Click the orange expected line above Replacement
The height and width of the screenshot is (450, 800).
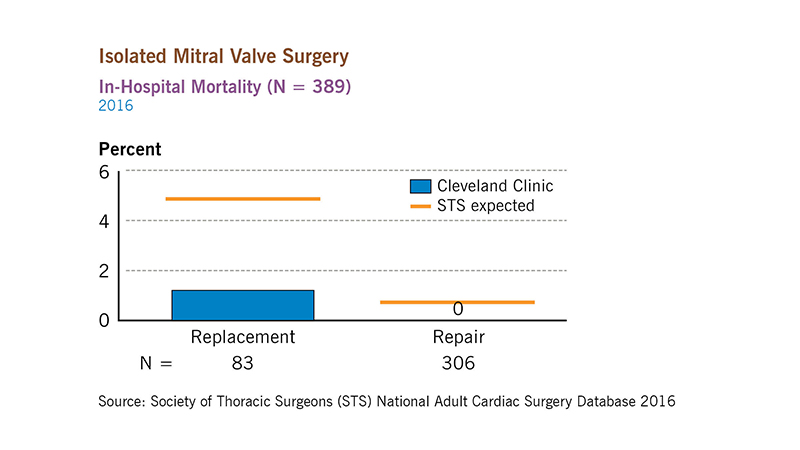tap(243, 199)
